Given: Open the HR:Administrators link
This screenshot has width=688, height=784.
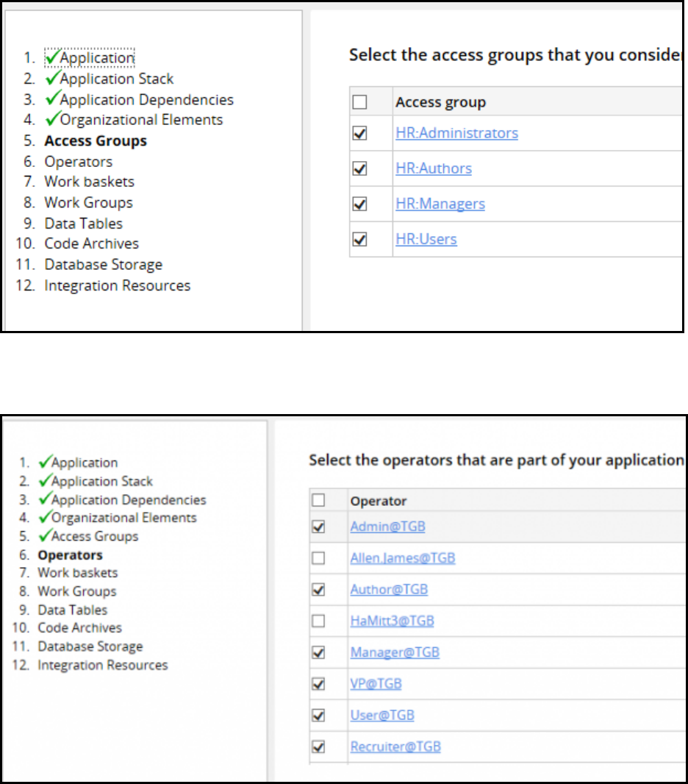Looking at the screenshot, I should 456,133.
